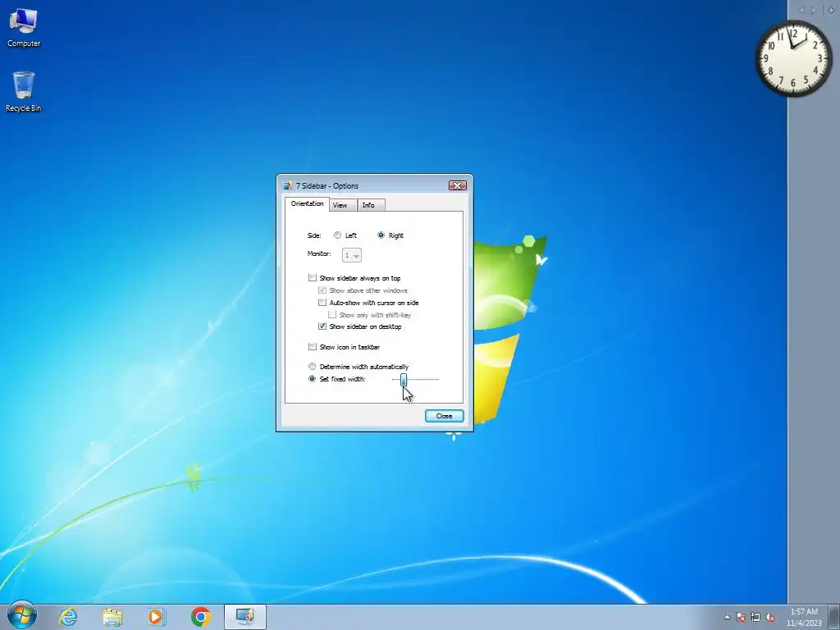Show hidden tray icons arrow
This screenshot has width=840, height=630.
[727, 617]
